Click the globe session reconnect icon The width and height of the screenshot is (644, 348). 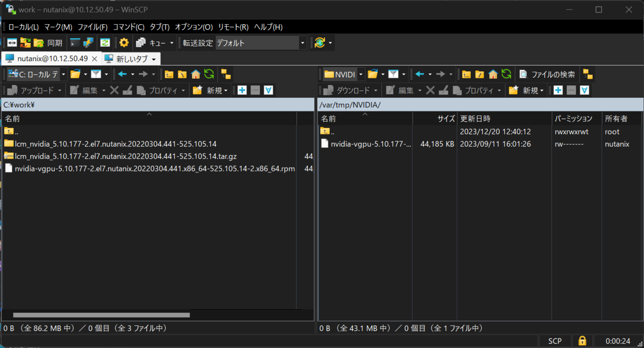pos(320,43)
